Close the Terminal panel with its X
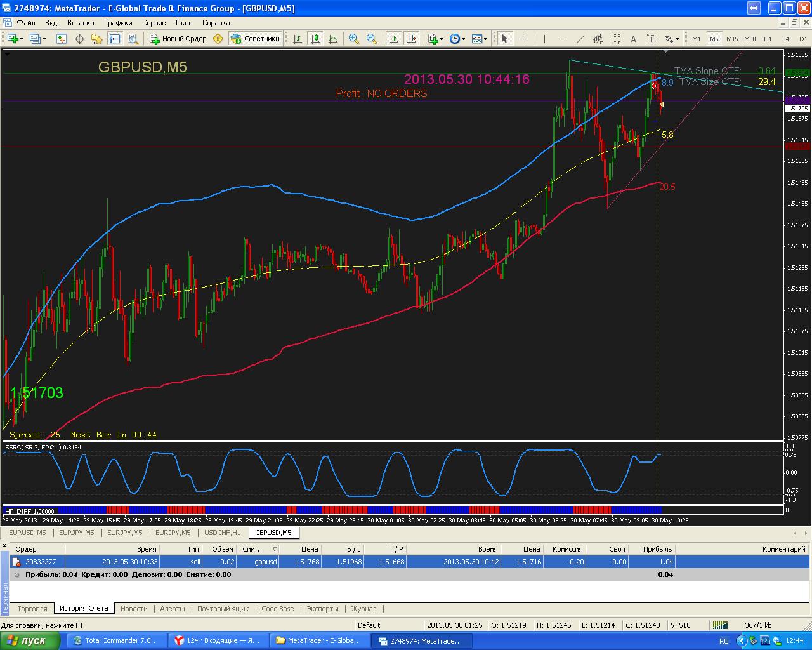812x650 pixels. coord(4,545)
